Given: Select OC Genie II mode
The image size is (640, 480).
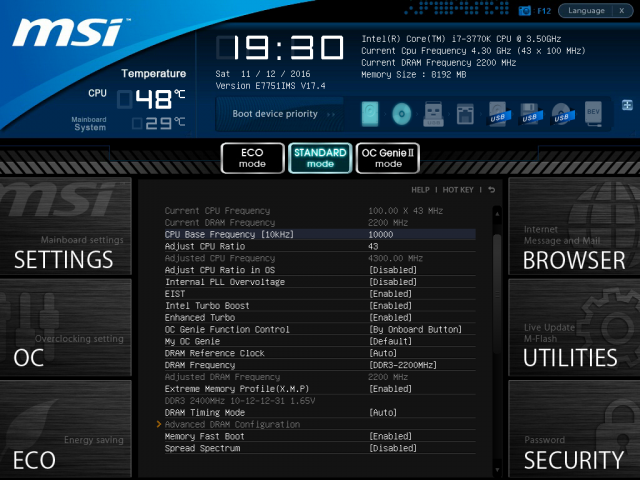Looking at the screenshot, I should [x=388, y=157].
